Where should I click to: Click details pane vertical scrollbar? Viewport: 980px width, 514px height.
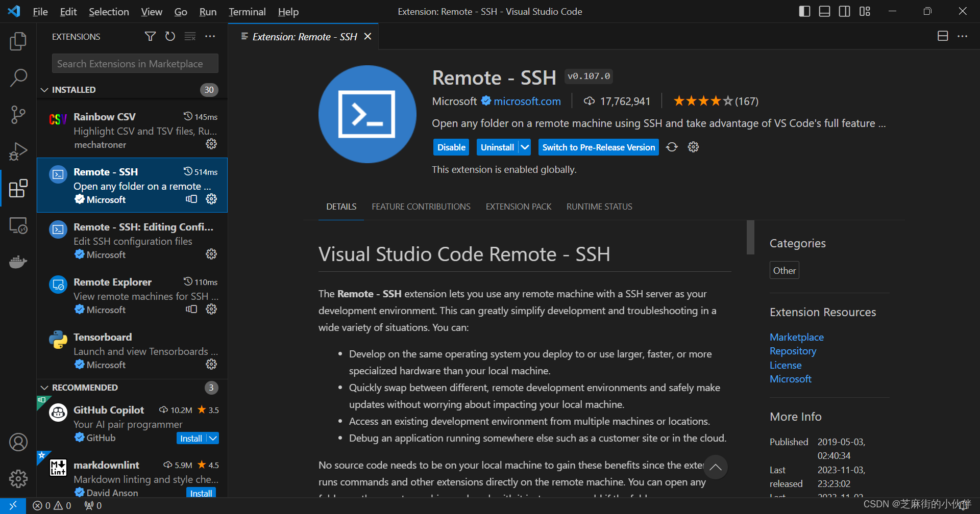pyautogui.click(x=750, y=237)
